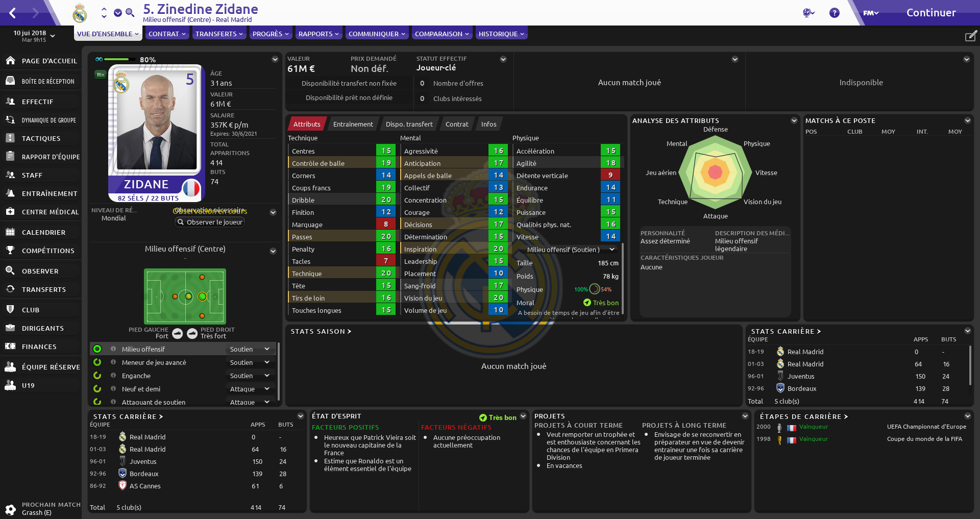Open Page d'accueil home icon
Viewport: 980px width, 519px height.
click(10, 60)
